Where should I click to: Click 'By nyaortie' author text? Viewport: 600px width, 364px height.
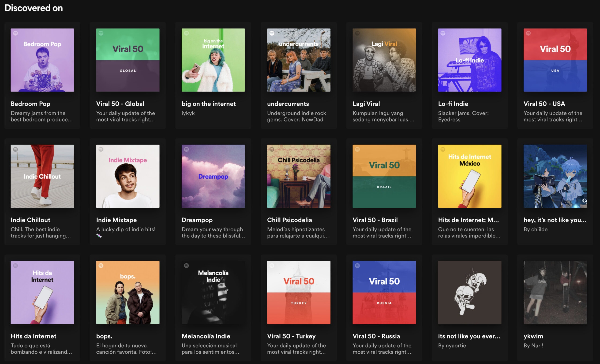452,346
